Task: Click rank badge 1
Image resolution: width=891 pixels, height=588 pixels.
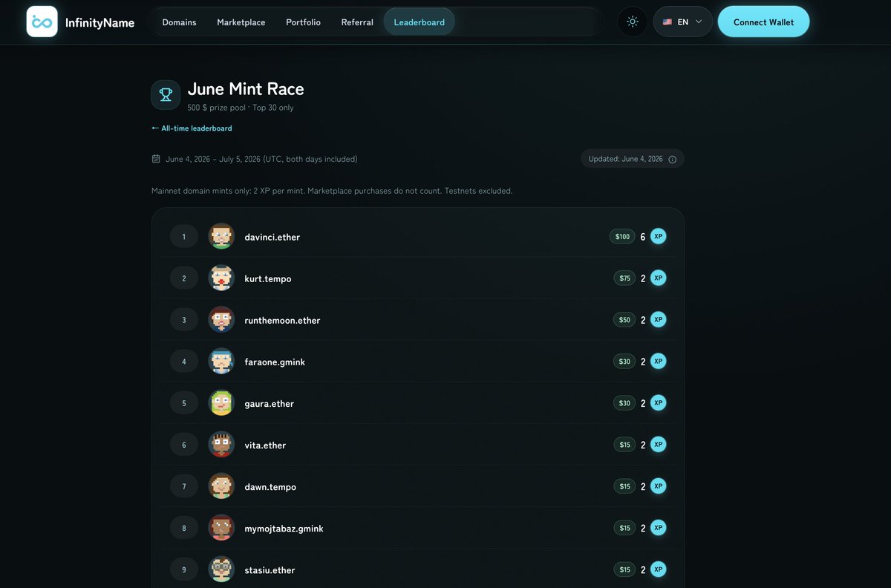Action: 184,237
